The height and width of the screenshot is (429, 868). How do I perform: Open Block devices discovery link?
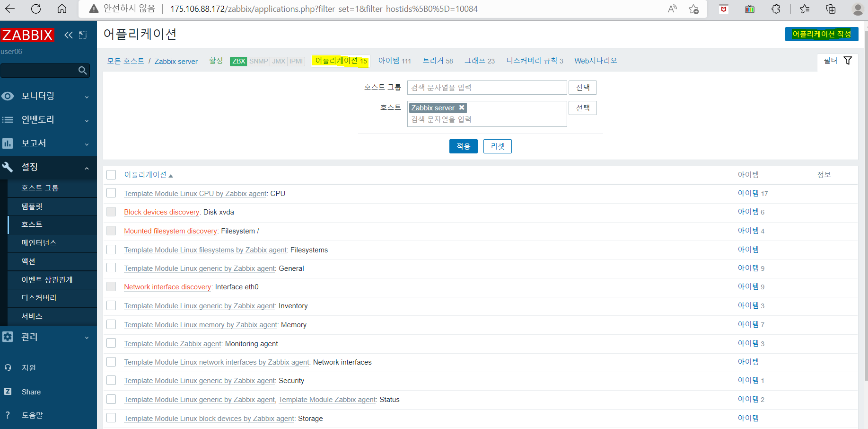pos(161,212)
